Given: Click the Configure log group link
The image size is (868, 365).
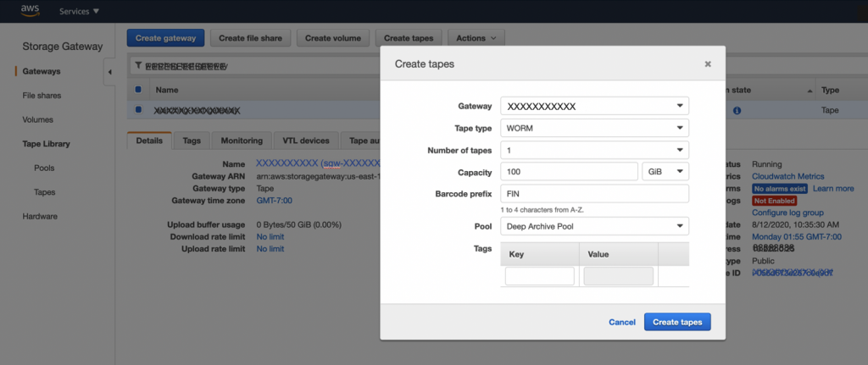Looking at the screenshot, I should pyautogui.click(x=787, y=213).
